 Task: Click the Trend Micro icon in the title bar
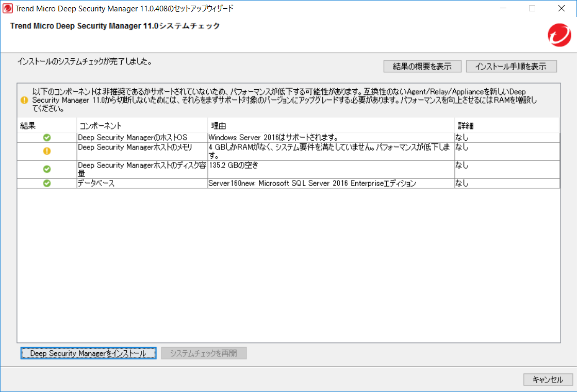click(7, 8)
